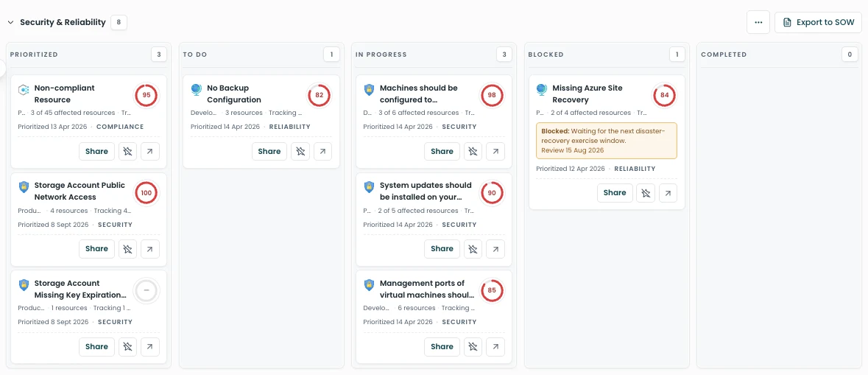The width and height of the screenshot is (868, 375).
Task: Unpin System updates should be installed card
Action: click(473, 249)
